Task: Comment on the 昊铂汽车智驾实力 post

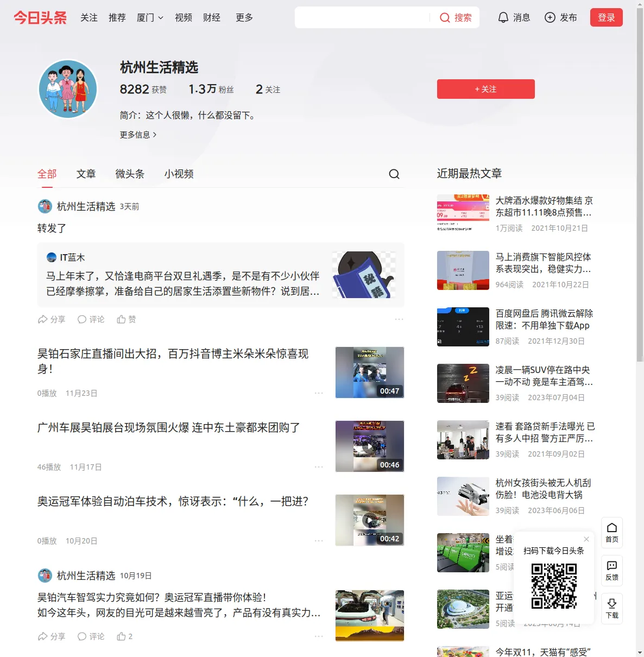Action: pos(91,636)
